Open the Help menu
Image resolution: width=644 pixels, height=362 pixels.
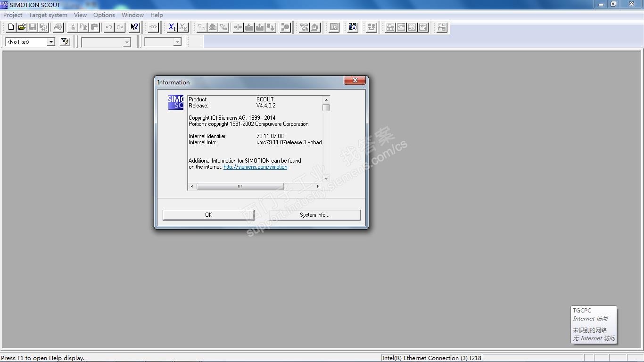[x=157, y=15]
